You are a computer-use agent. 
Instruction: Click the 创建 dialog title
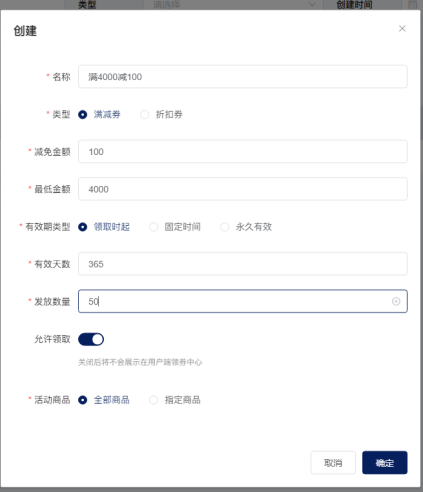(25, 31)
